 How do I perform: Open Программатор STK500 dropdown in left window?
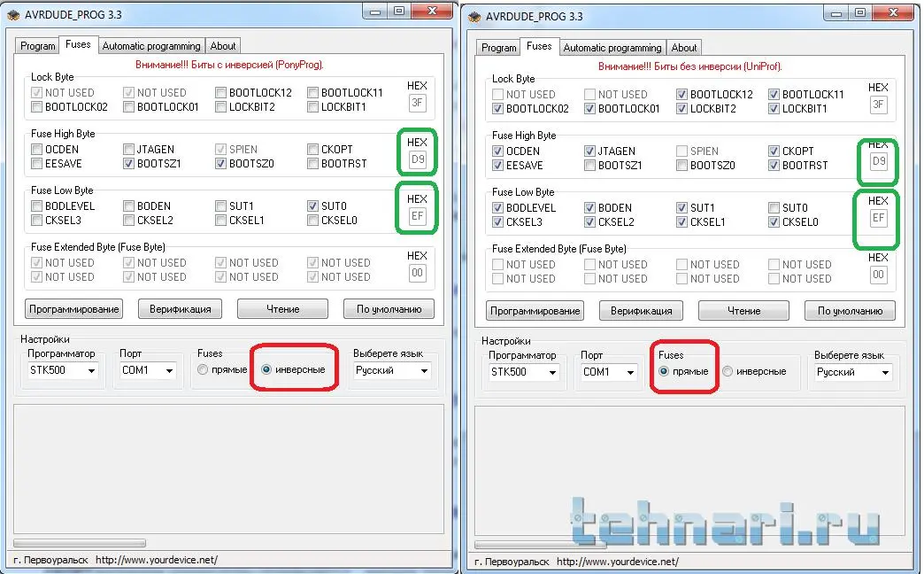pos(63,370)
